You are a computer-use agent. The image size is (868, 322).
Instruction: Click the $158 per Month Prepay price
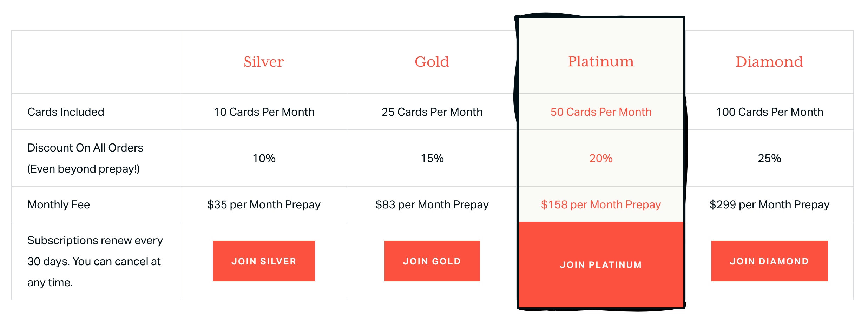(x=601, y=204)
